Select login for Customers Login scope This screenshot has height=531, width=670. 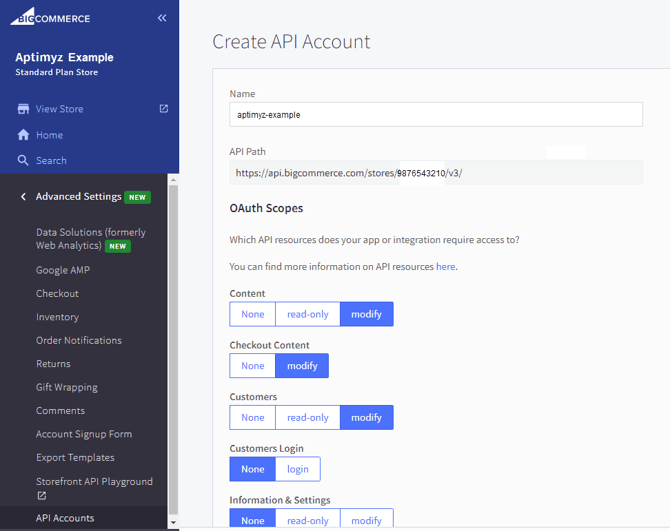298,469
